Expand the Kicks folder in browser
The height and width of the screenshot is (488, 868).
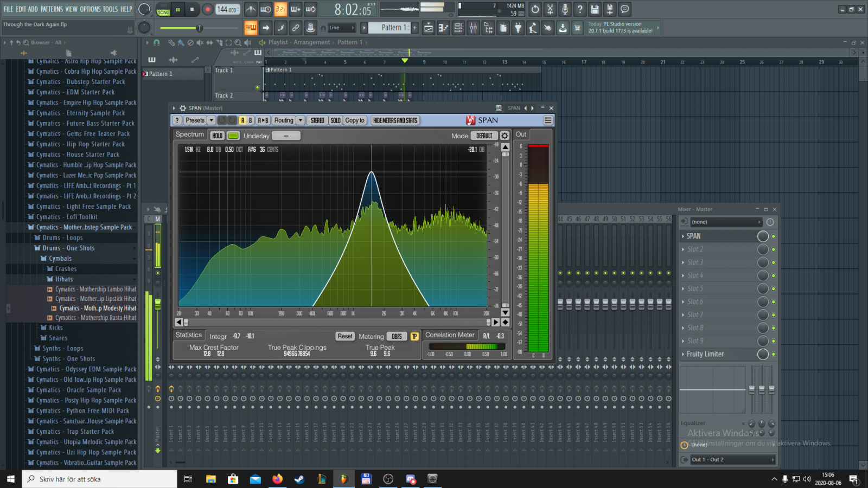[x=55, y=328]
